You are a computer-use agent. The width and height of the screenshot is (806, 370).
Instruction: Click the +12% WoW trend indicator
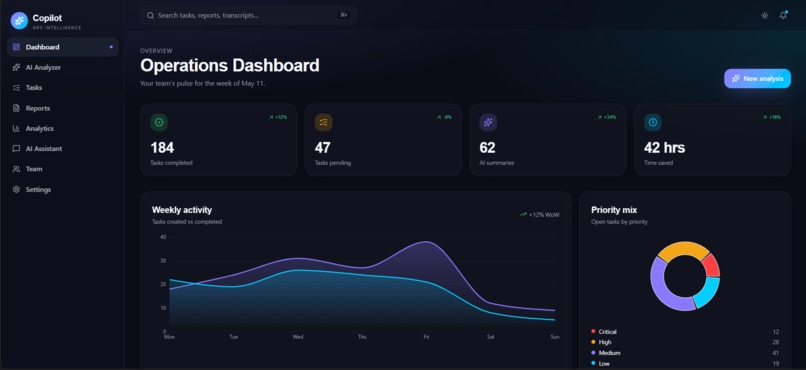(540, 214)
